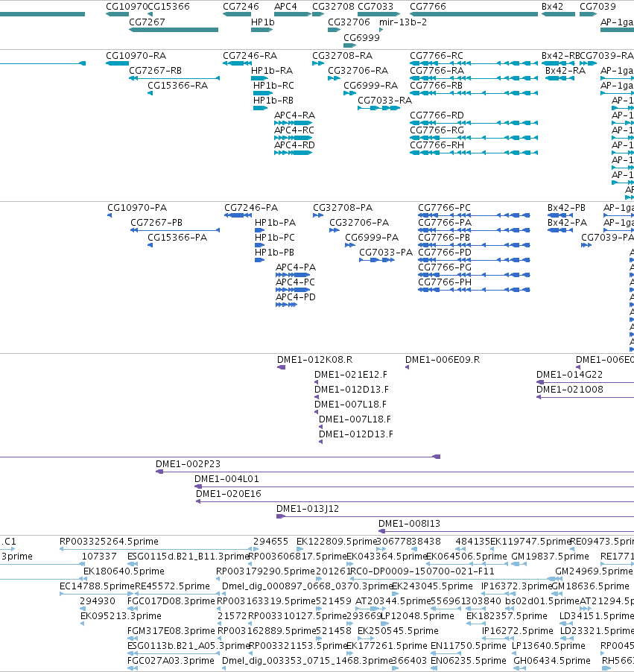Viewport: 634px width, 672px height.
Task: Open transcript HP1b-RA
Action: tap(272, 70)
